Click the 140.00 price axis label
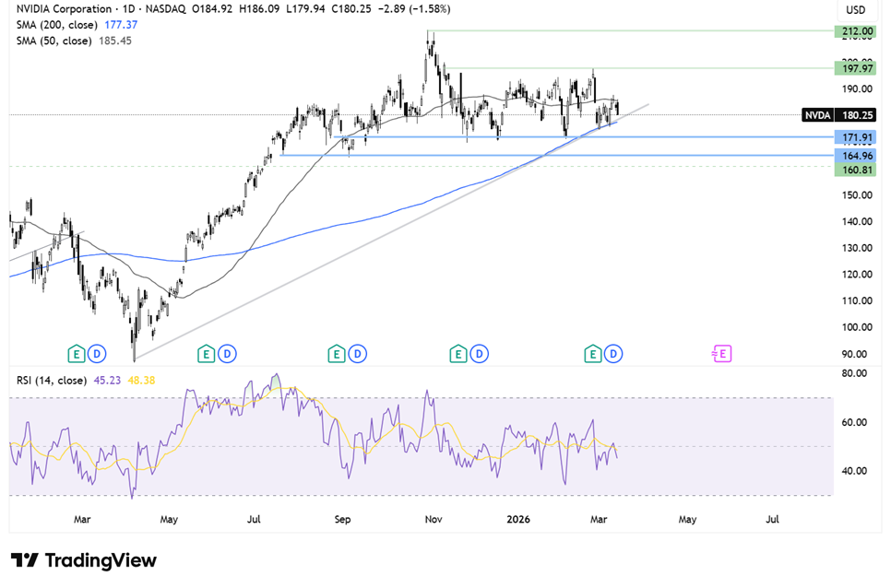891x588 pixels. pyautogui.click(x=857, y=222)
